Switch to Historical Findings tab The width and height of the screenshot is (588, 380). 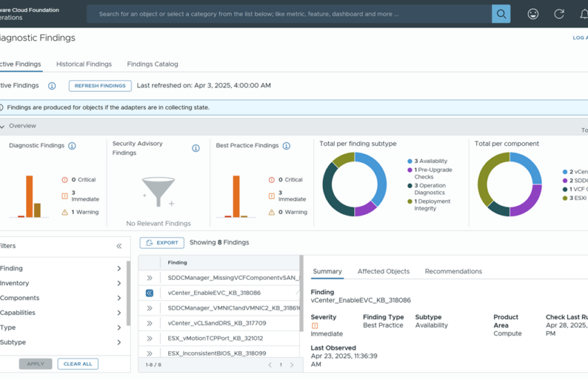[84, 64]
